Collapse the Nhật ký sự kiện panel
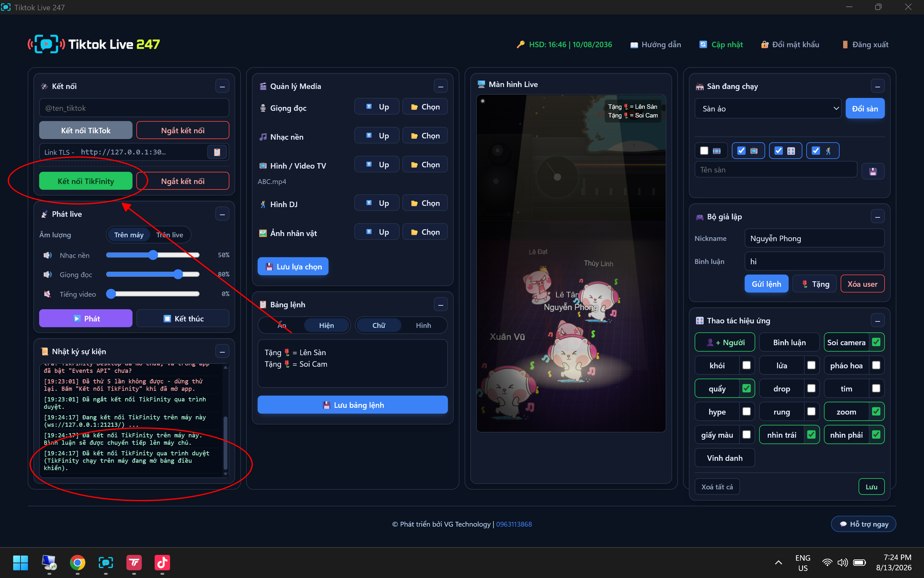This screenshot has width=924, height=578. click(222, 351)
